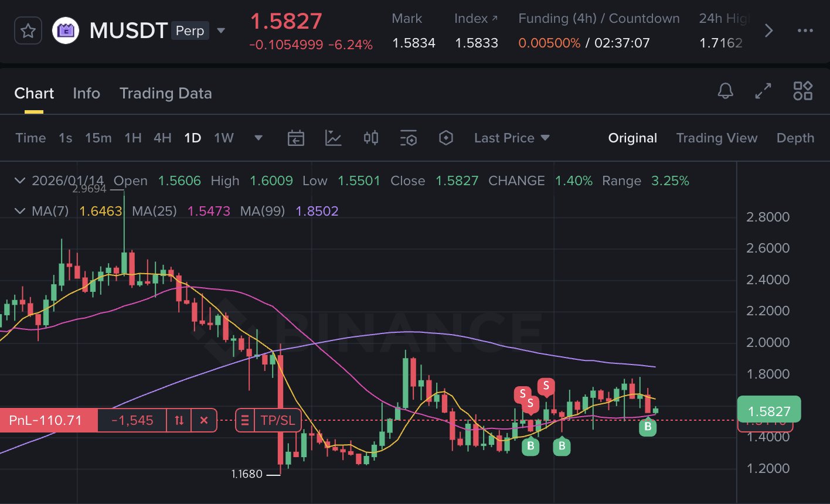The width and height of the screenshot is (830, 504).
Task: Switch the chart to Trading View mode
Action: [x=716, y=138]
